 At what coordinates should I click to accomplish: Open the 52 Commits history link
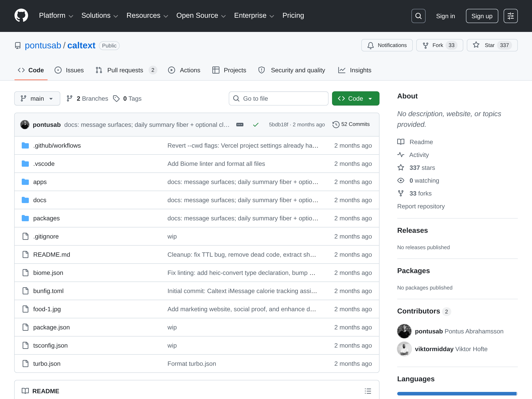pyautogui.click(x=351, y=124)
